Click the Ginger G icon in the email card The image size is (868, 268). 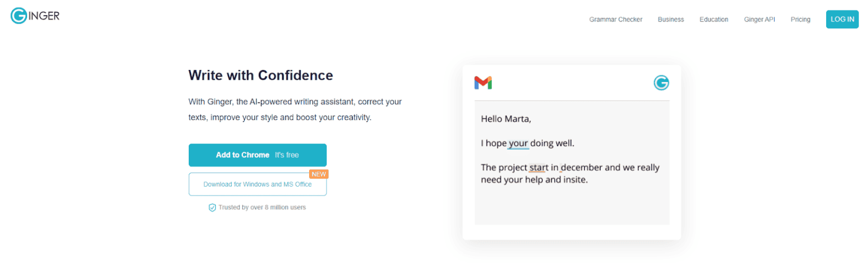tap(661, 83)
